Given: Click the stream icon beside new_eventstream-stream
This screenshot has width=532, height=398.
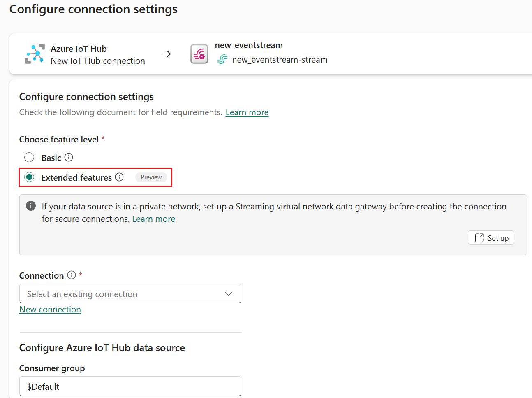Looking at the screenshot, I should [222, 60].
